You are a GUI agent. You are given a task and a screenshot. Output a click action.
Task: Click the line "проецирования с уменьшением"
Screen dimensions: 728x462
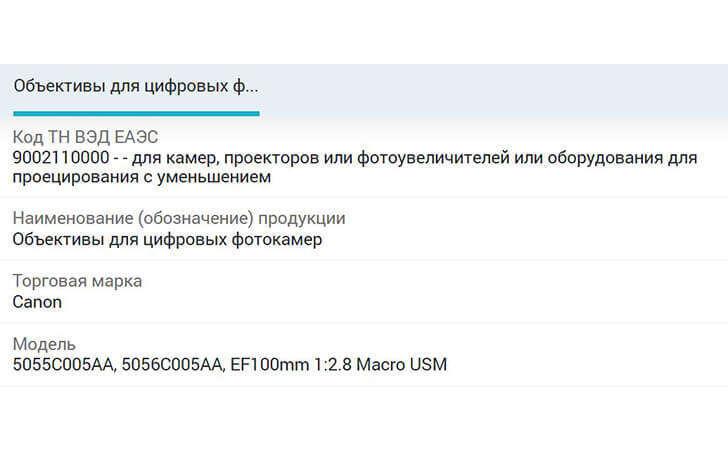142,177
